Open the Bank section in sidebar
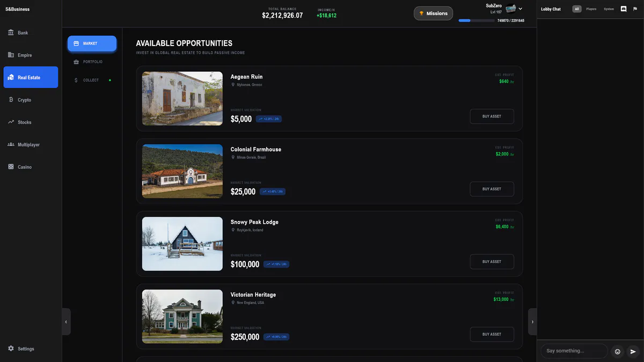The width and height of the screenshot is (644, 362). [x=31, y=33]
